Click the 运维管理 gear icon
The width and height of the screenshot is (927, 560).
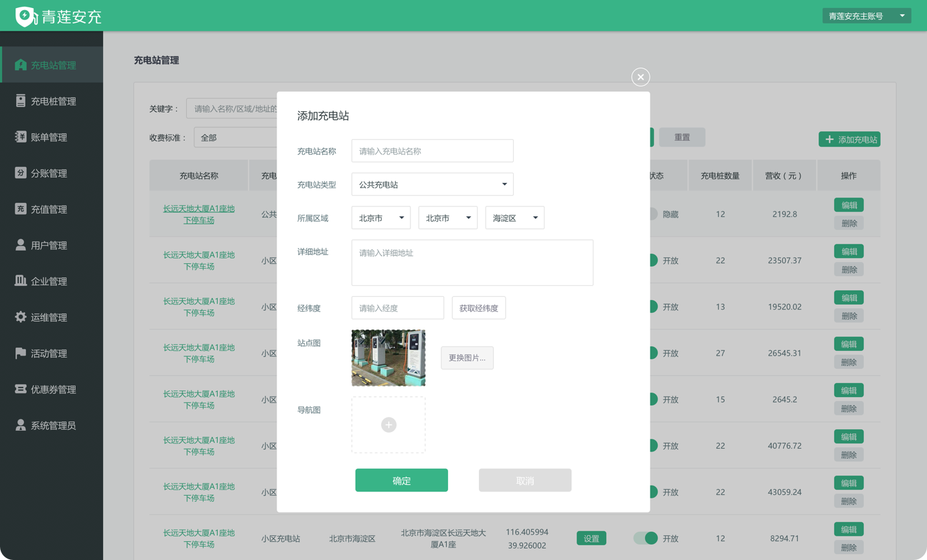(21, 317)
